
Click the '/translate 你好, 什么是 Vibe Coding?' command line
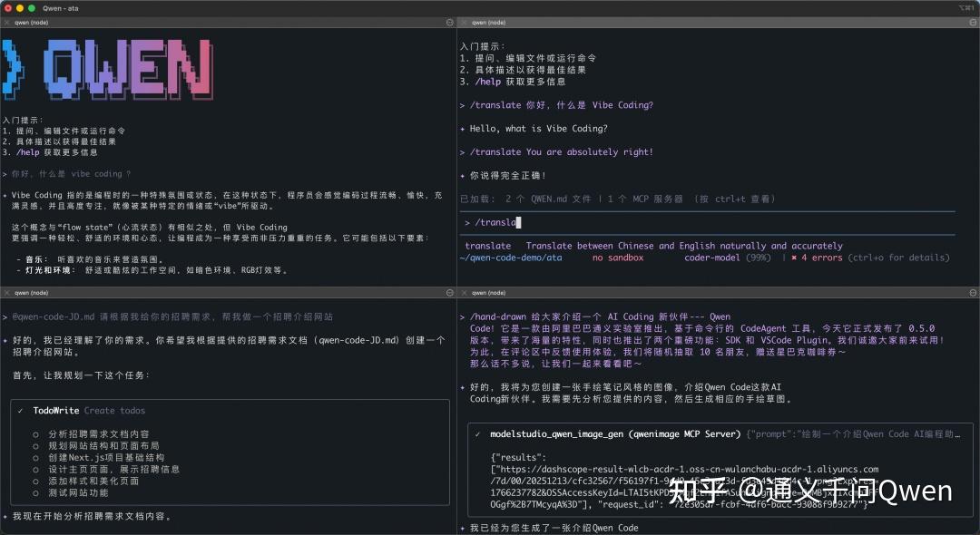[562, 105]
